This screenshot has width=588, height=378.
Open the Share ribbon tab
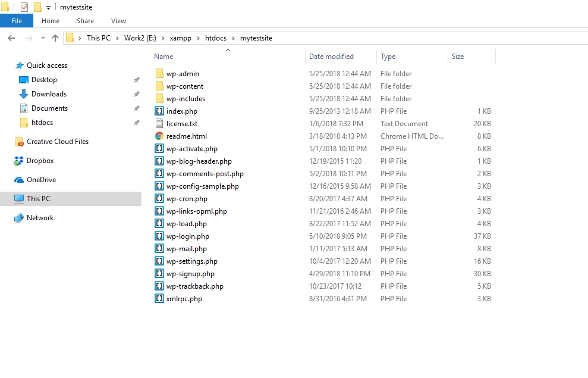[x=85, y=21]
